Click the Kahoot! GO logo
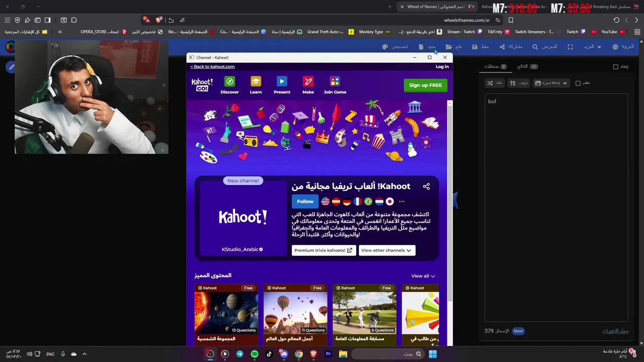 (x=202, y=84)
